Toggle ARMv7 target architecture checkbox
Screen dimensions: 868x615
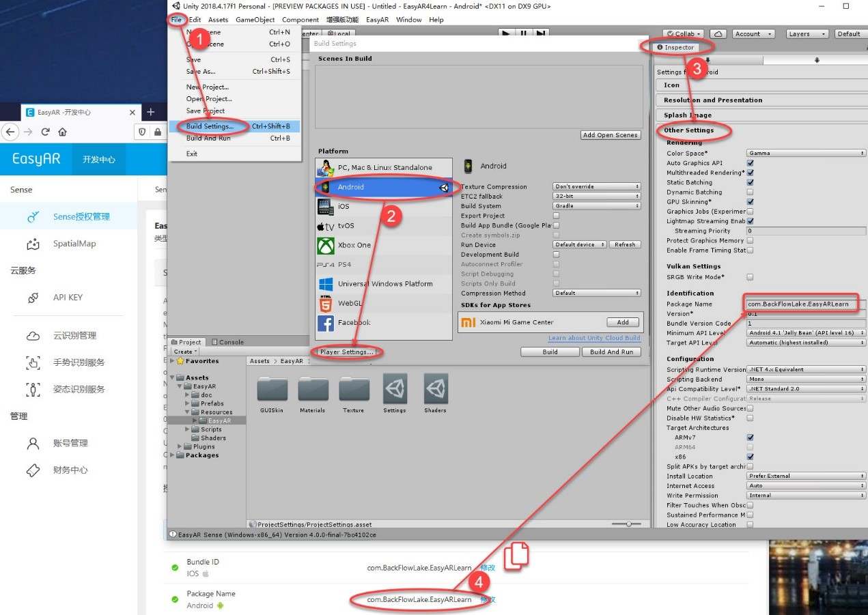pos(750,438)
